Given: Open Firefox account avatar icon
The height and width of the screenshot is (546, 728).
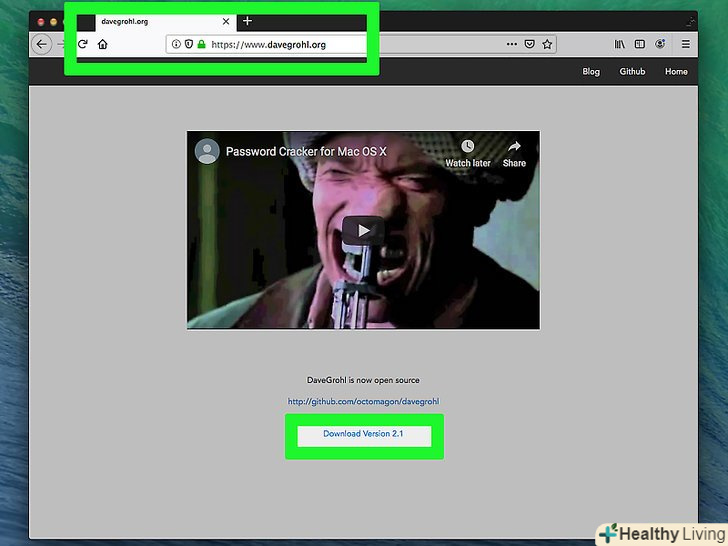Looking at the screenshot, I should coord(660,44).
